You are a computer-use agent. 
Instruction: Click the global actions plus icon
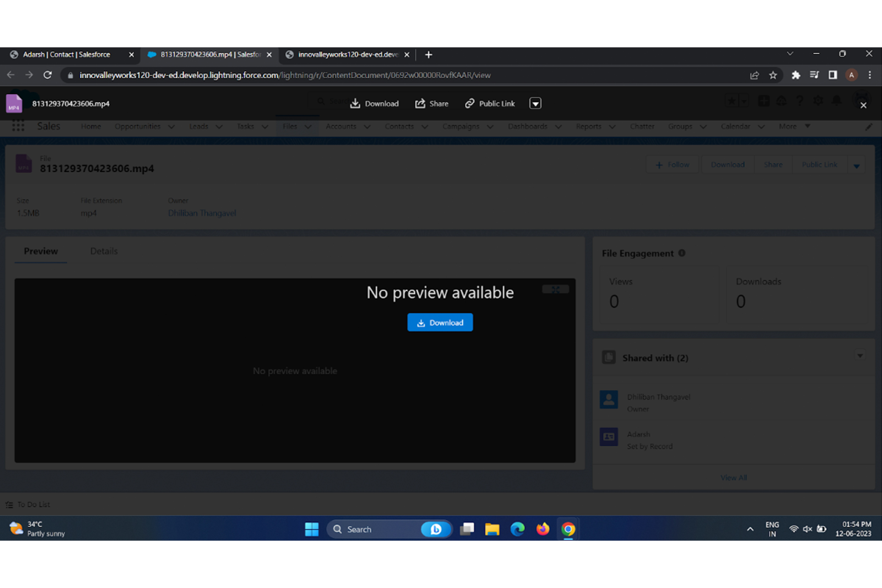click(763, 101)
